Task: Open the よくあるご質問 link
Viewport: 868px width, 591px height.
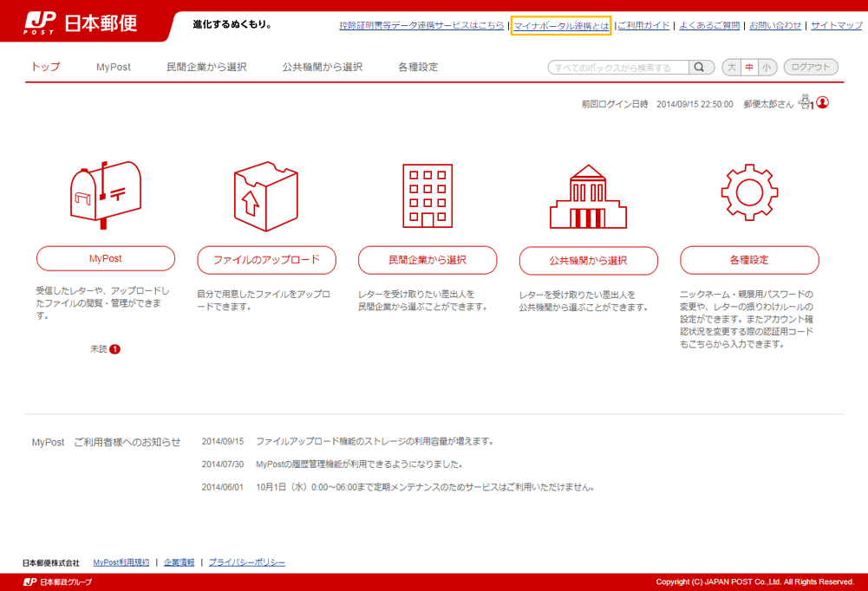Action: tap(709, 25)
